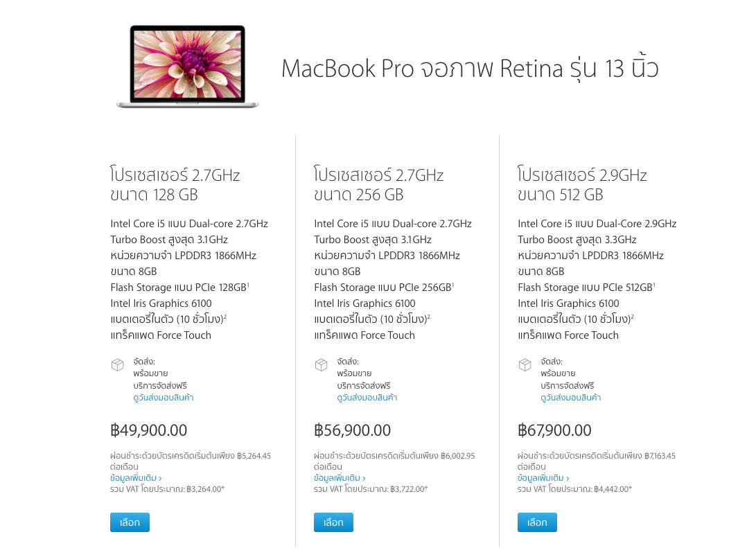Expand ข้อมูลเพิ่มเติม under the ฿49,900.00 price

tap(136, 478)
